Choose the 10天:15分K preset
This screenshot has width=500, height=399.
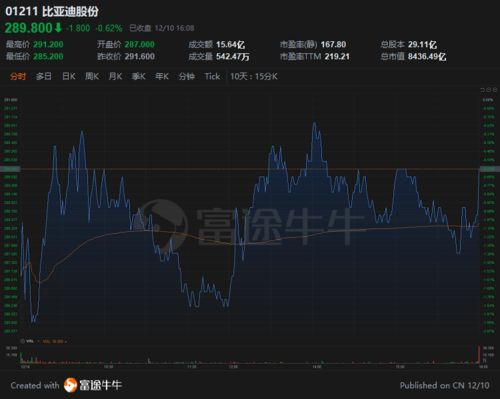(254, 76)
